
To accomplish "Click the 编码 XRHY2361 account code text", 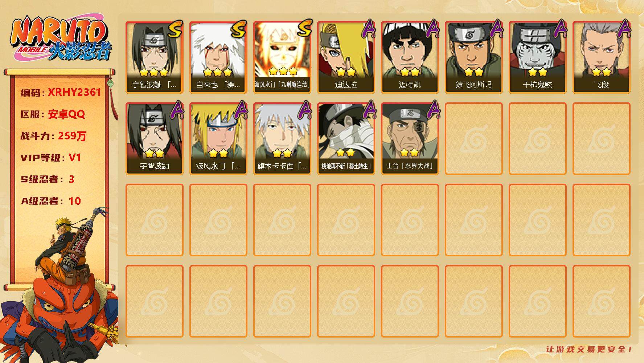I will pos(61,93).
